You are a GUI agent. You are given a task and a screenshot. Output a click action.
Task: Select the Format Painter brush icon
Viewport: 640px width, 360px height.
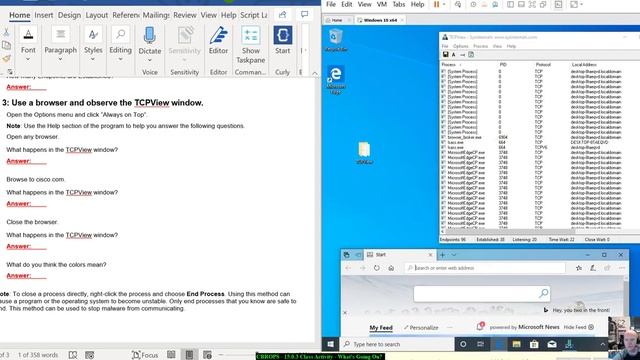(x=6, y=58)
